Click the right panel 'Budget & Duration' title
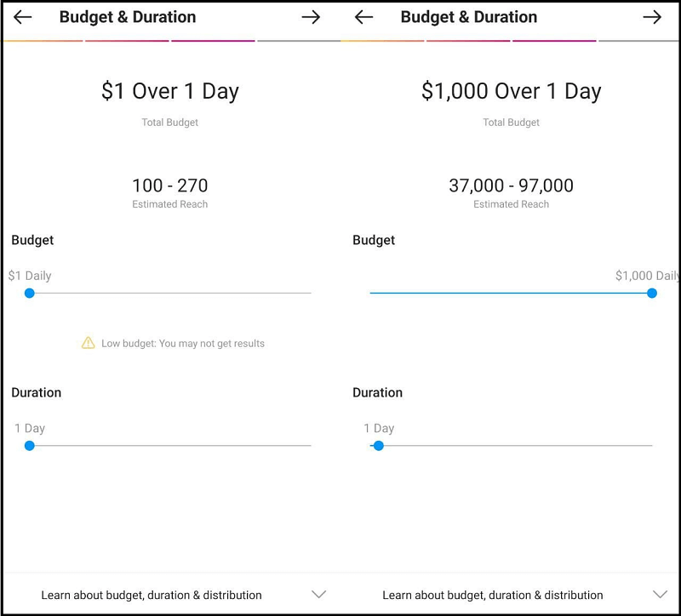This screenshot has width=681, height=616. tap(469, 17)
